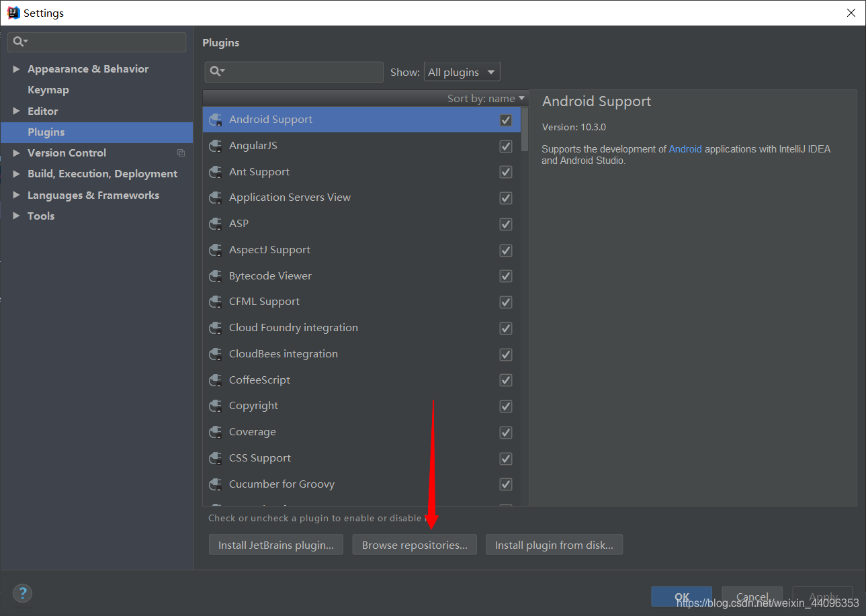Open the Show All plugins dropdown
Viewport: 866px width, 616px height.
point(462,72)
